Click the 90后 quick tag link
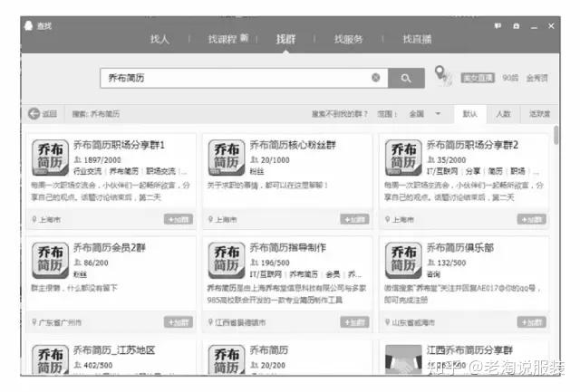The height and width of the screenshot is (392, 580). (x=510, y=78)
